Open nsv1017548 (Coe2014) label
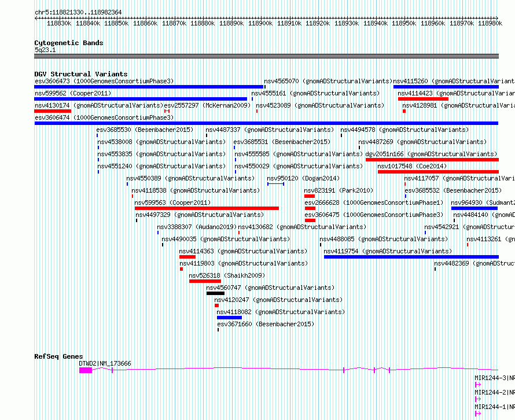 [412, 166]
